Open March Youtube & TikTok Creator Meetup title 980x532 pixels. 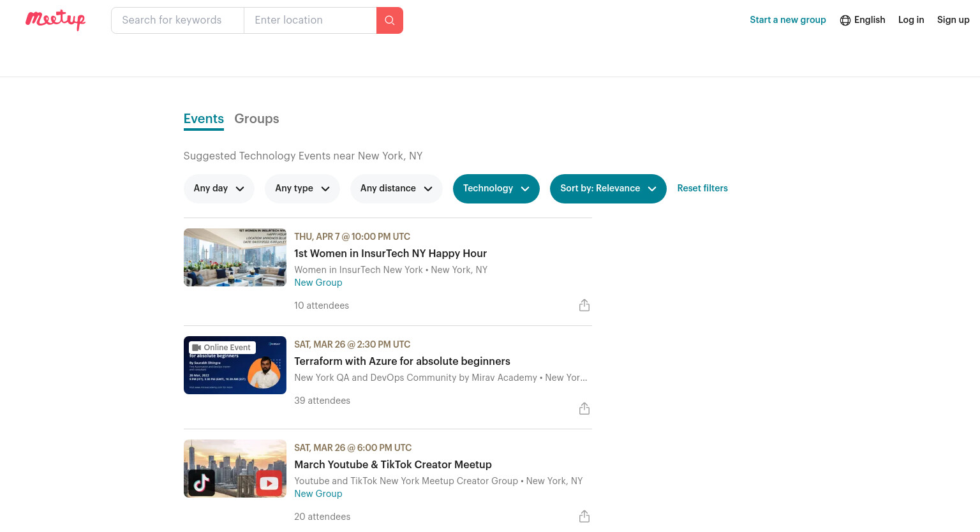(x=393, y=465)
